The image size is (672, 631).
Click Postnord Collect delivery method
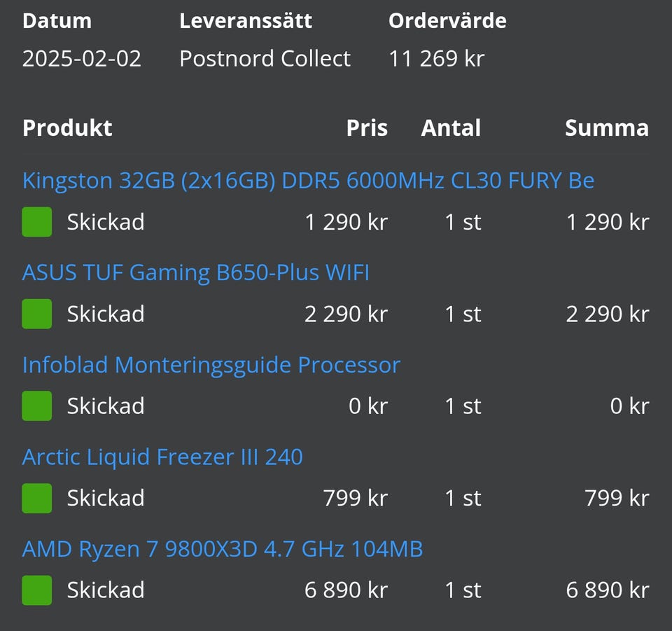(265, 59)
